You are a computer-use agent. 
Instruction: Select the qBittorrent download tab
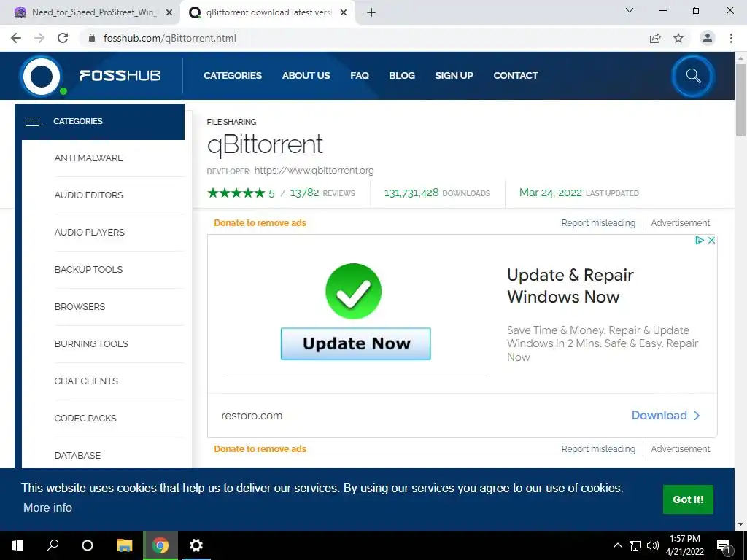(267, 13)
